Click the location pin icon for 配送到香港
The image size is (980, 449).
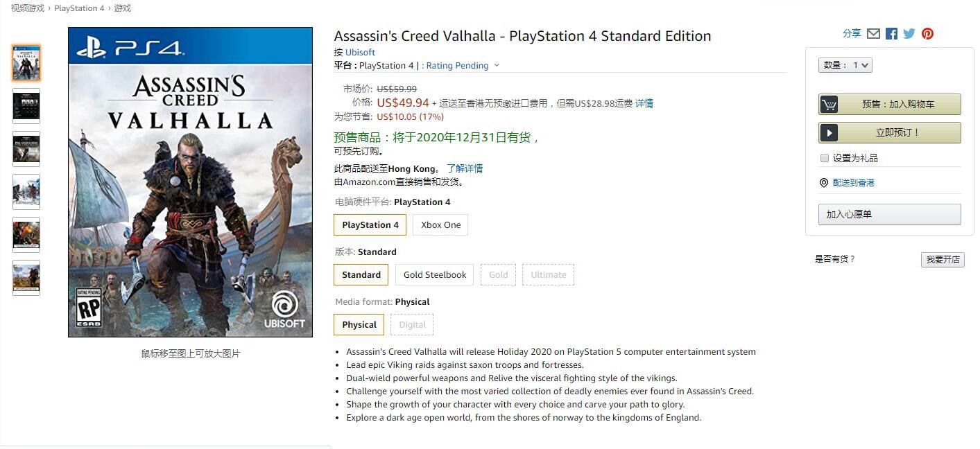tap(824, 183)
